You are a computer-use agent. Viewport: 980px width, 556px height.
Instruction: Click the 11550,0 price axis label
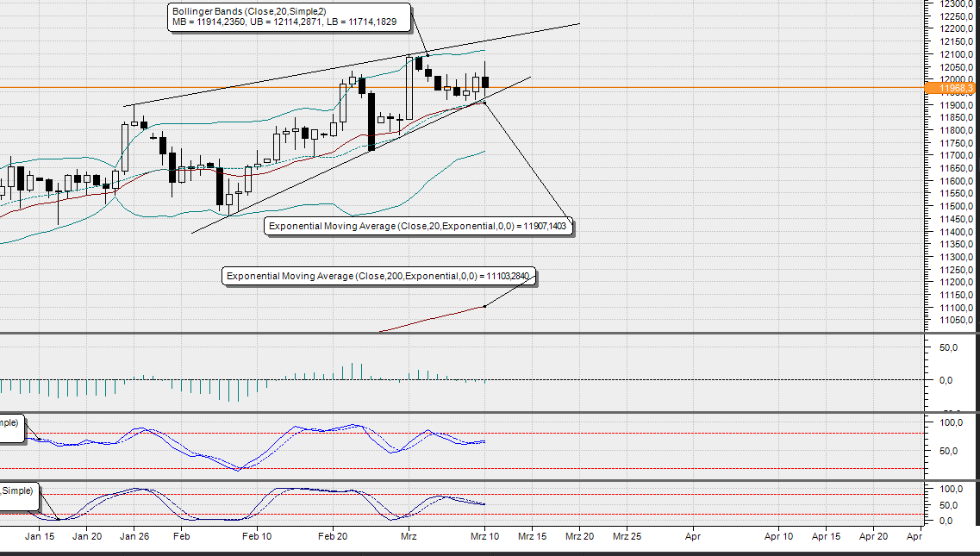coord(956,193)
